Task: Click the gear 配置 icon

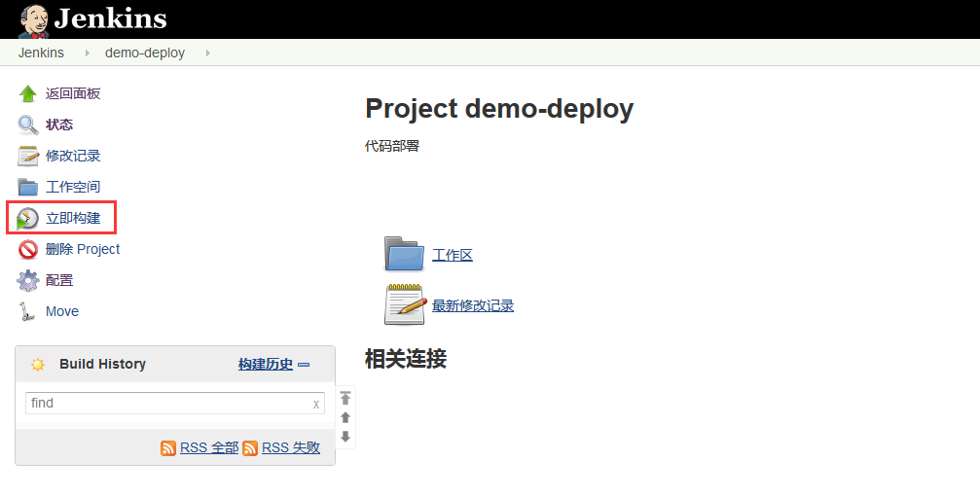Action: [28, 280]
